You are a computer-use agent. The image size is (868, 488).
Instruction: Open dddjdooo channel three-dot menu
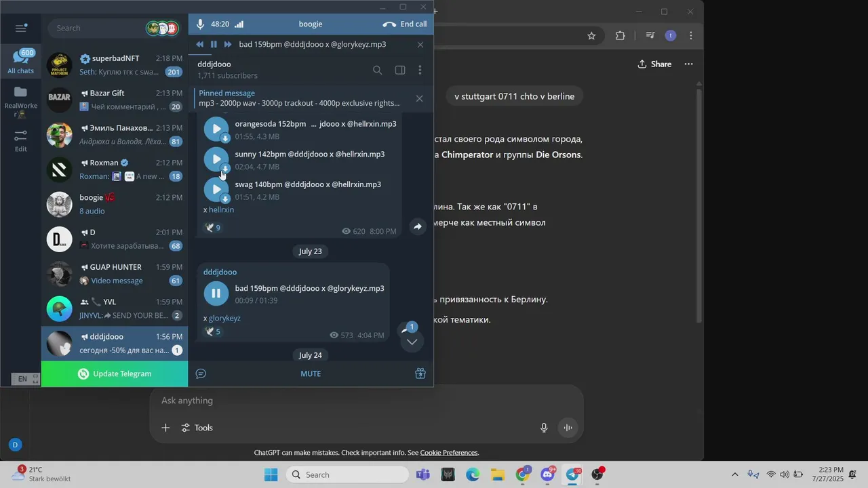click(x=420, y=70)
